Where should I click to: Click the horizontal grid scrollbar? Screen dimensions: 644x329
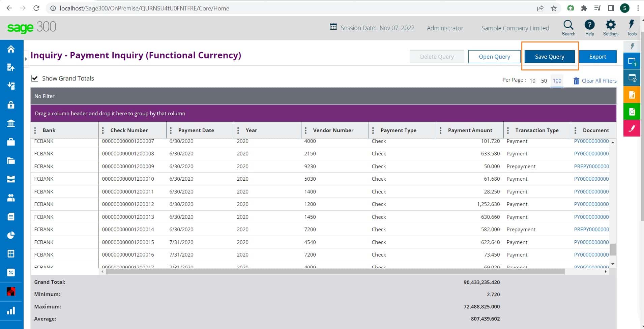click(x=335, y=272)
